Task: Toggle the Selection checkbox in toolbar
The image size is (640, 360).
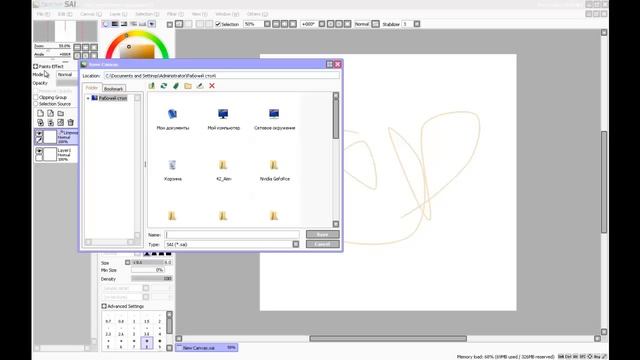Action: (x=218, y=24)
